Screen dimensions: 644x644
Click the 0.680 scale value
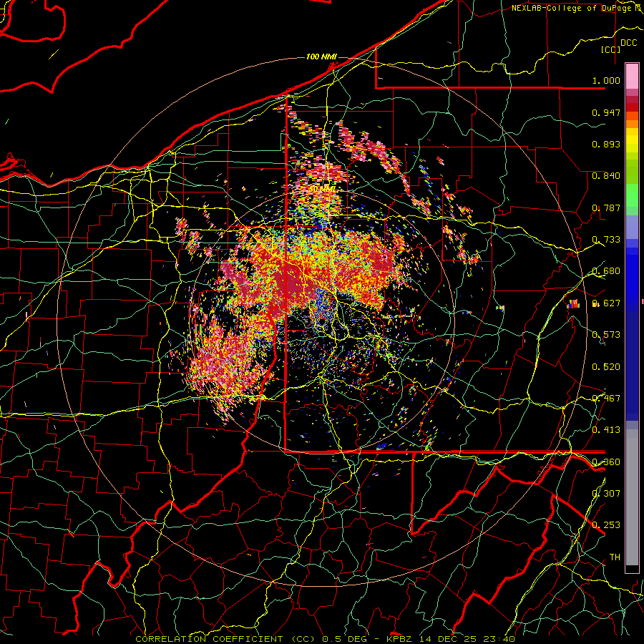pyautogui.click(x=606, y=271)
